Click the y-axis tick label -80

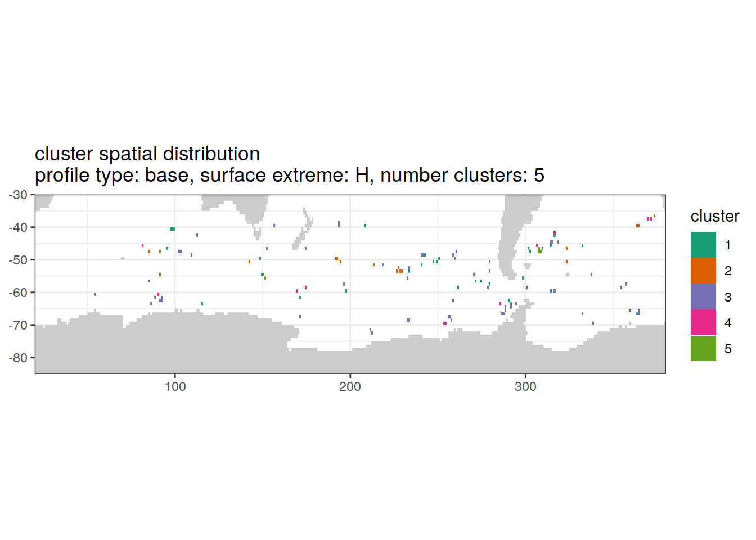coord(18,358)
